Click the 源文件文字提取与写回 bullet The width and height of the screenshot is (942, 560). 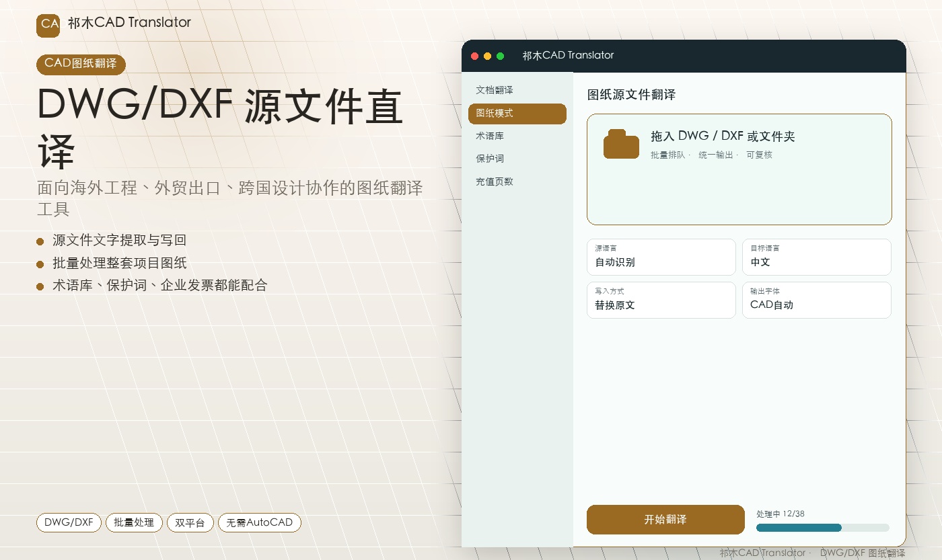point(119,241)
